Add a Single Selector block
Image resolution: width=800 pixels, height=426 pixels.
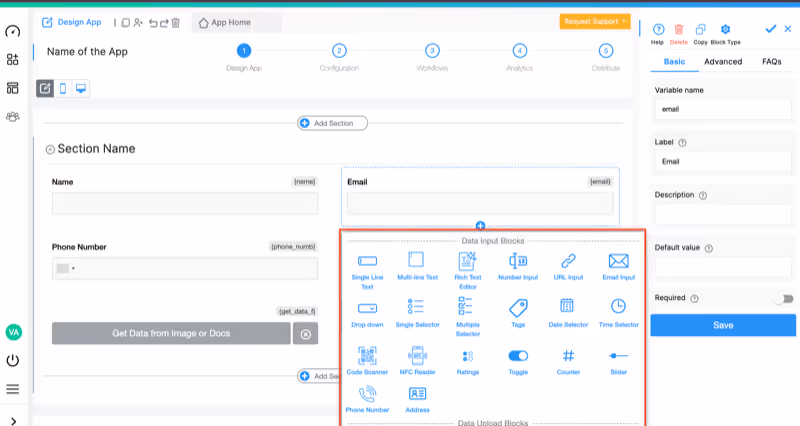pos(417,313)
